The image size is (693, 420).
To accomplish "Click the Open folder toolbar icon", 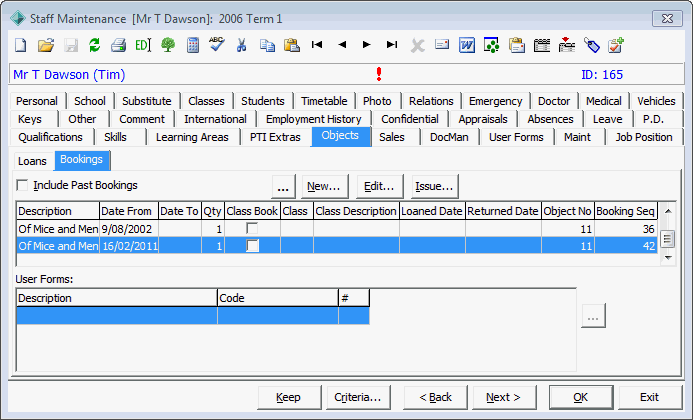I will pos(46,45).
